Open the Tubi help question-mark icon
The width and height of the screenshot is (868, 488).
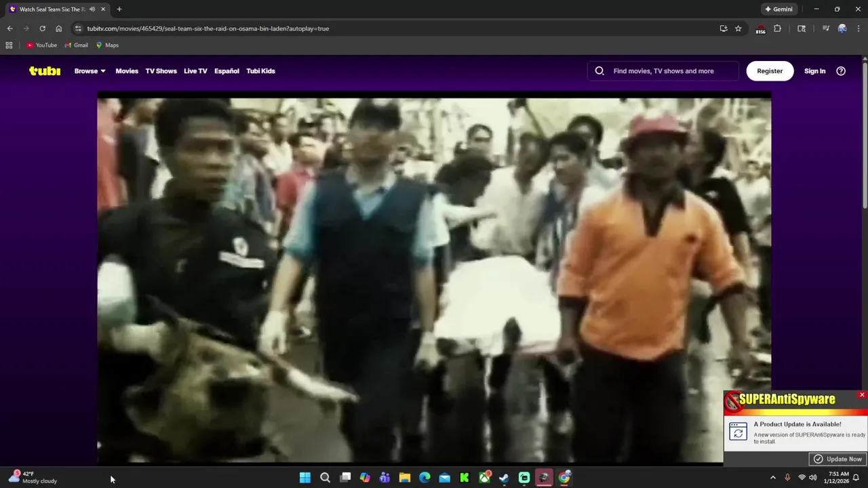tap(841, 70)
